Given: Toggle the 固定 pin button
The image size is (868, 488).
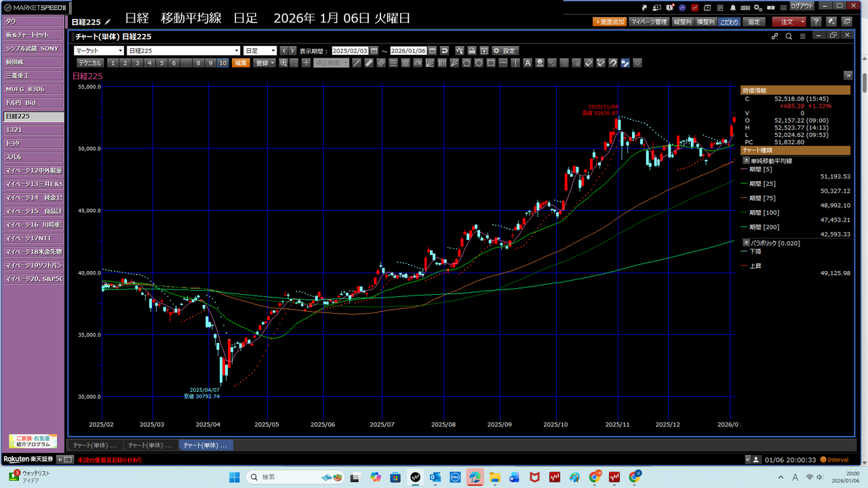Looking at the screenshot, I should pyautogui.click(x=754, y=22).
